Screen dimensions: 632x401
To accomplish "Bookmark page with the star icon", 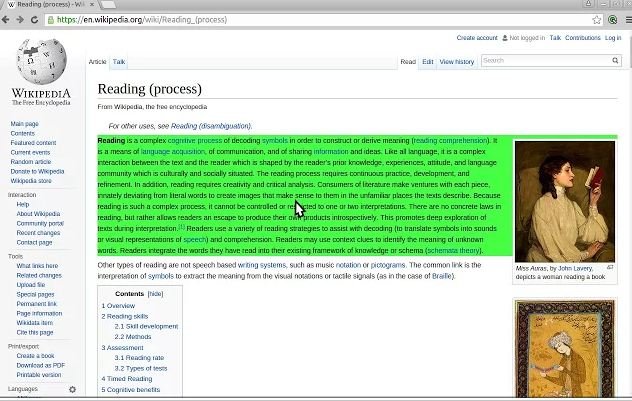I will point(597,20).
